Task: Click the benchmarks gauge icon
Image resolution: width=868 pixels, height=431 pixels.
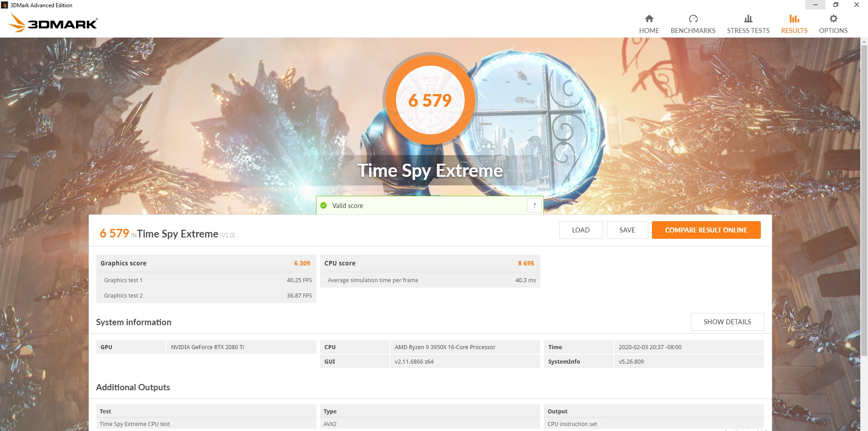Action: click(693, 19)
